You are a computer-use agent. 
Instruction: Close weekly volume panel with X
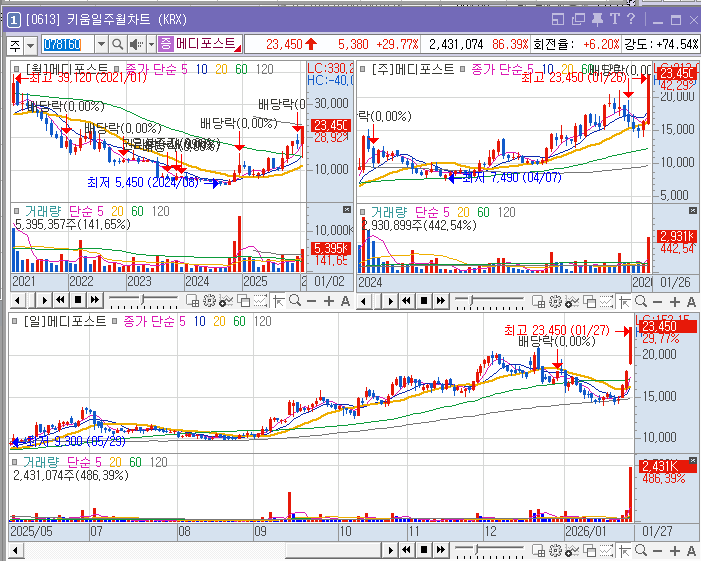(693, 210)
